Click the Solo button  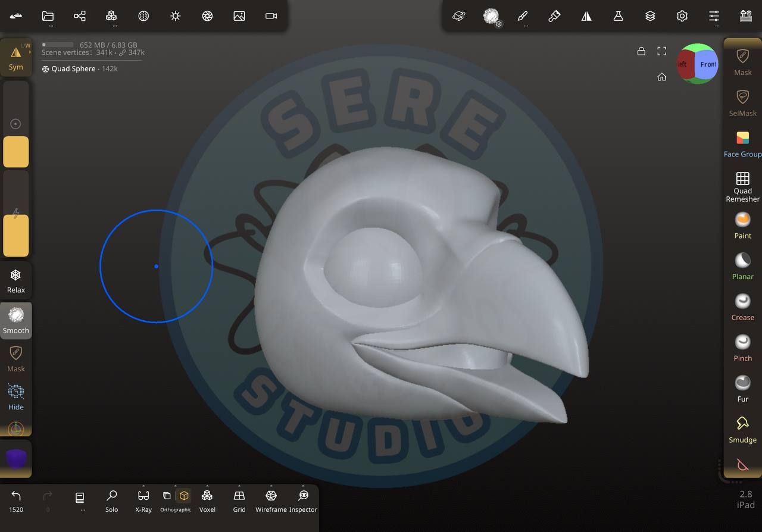pyautogui.click(x=111, y=500)
